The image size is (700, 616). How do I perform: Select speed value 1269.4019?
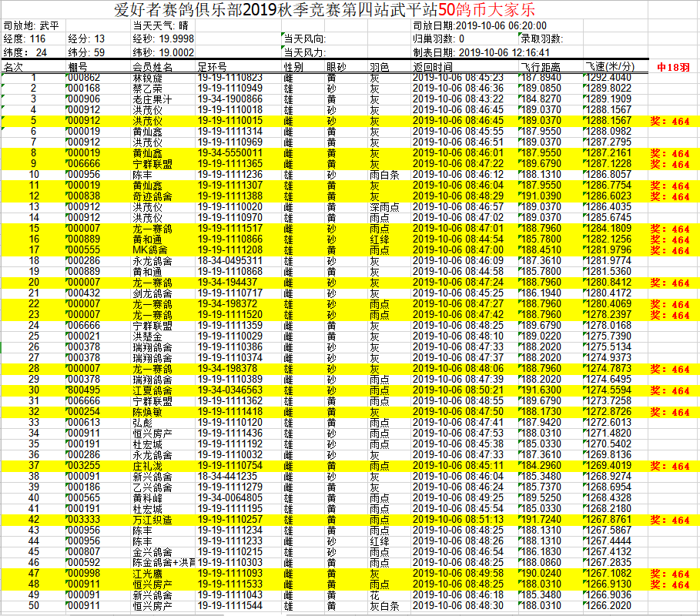click(608, 466)
